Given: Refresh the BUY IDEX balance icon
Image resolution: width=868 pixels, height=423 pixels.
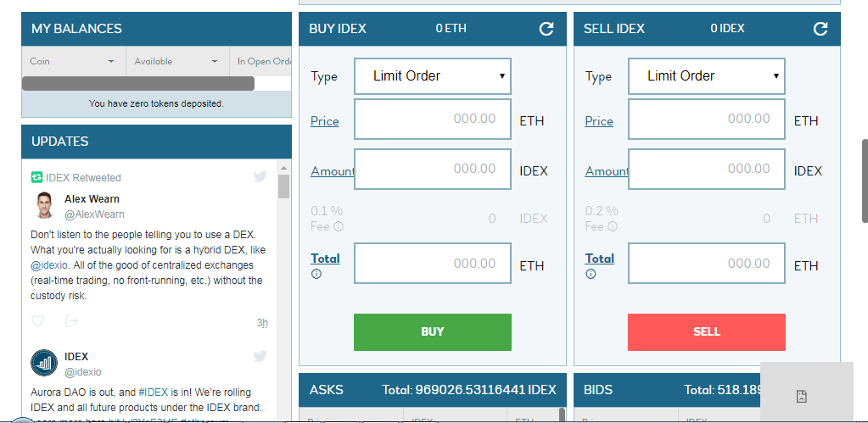Looking at the screenshot, I should [546, 29].
